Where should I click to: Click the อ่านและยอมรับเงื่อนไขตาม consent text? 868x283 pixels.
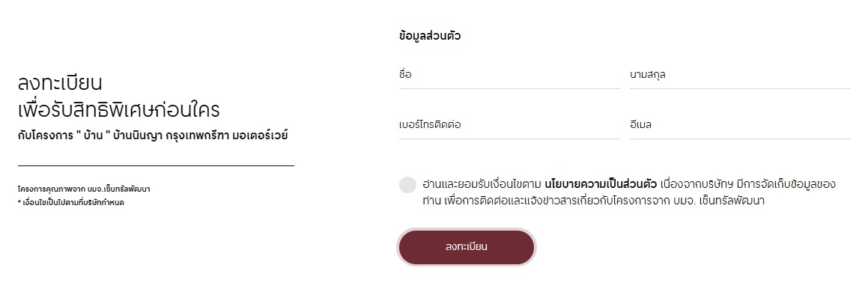point(482,184)
